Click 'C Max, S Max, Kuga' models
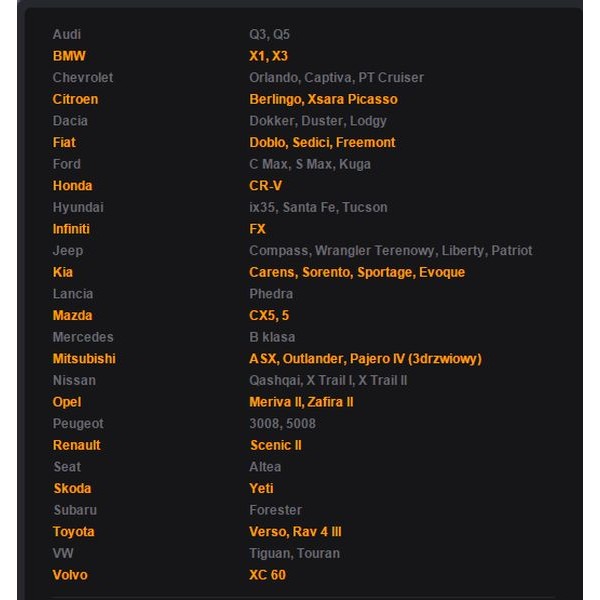The image size is (600, 600). (310, 164)
